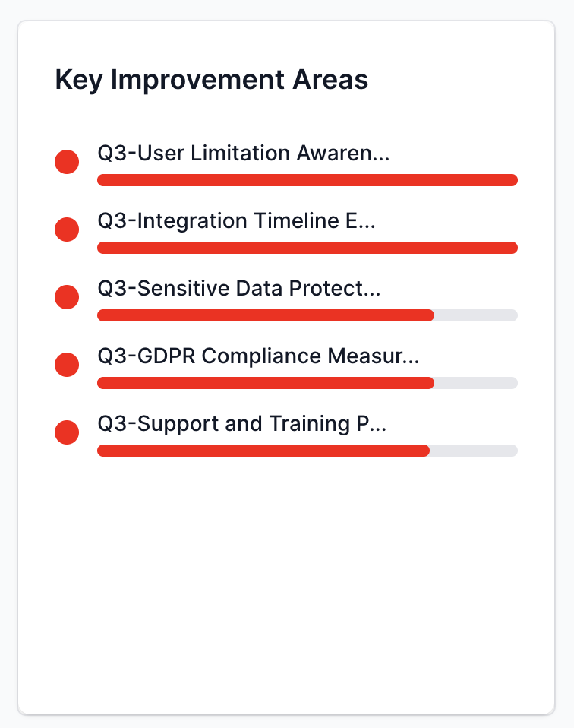Click red filled part of GDPR Compliance bar

(266, 383)
